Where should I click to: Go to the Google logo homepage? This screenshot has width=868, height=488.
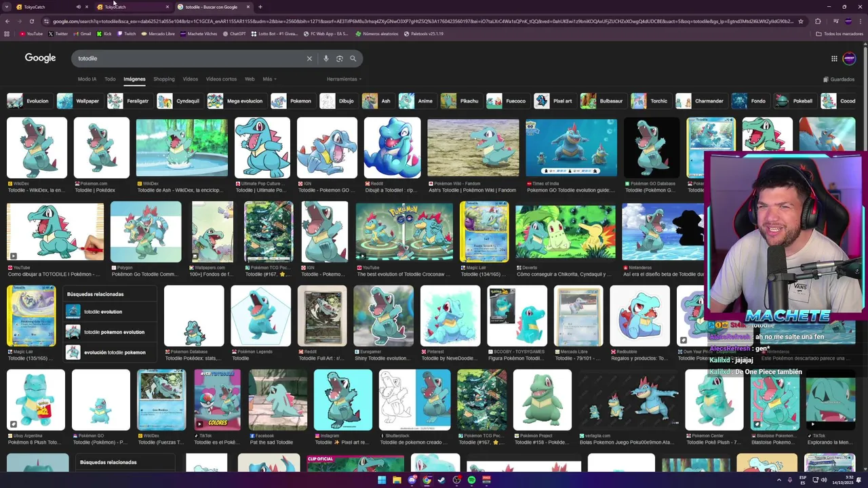pyautogui.click(x=40, y=58)
